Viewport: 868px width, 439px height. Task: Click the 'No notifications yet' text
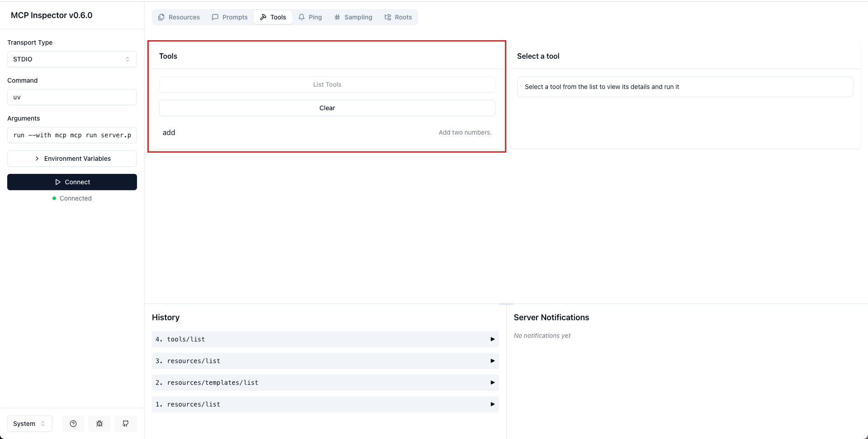(x=542, y=336)
